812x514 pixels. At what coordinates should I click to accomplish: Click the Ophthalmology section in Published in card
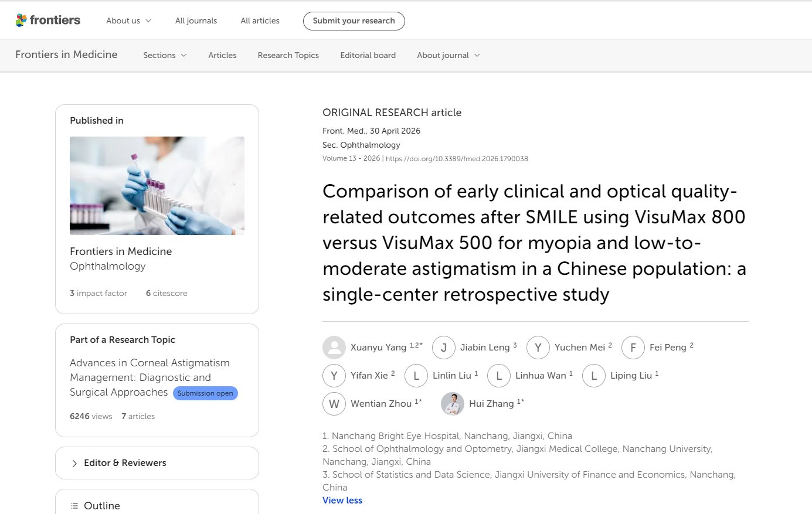(108, 266)
